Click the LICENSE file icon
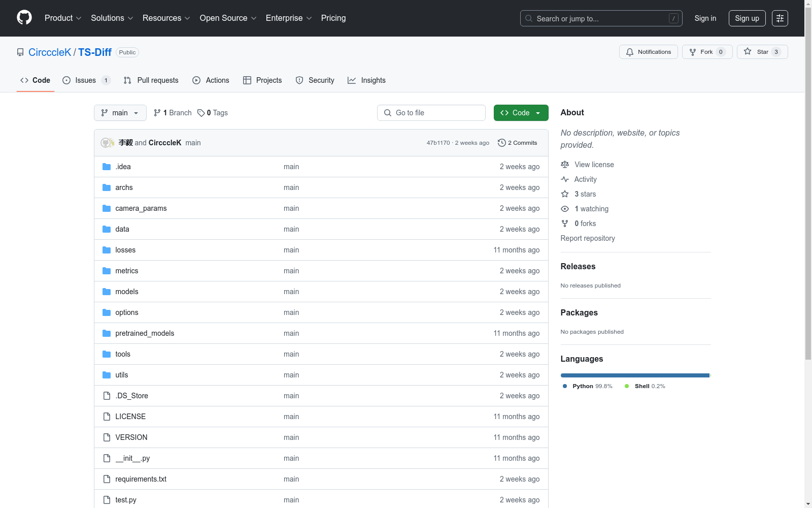 [x=107, y=417]
